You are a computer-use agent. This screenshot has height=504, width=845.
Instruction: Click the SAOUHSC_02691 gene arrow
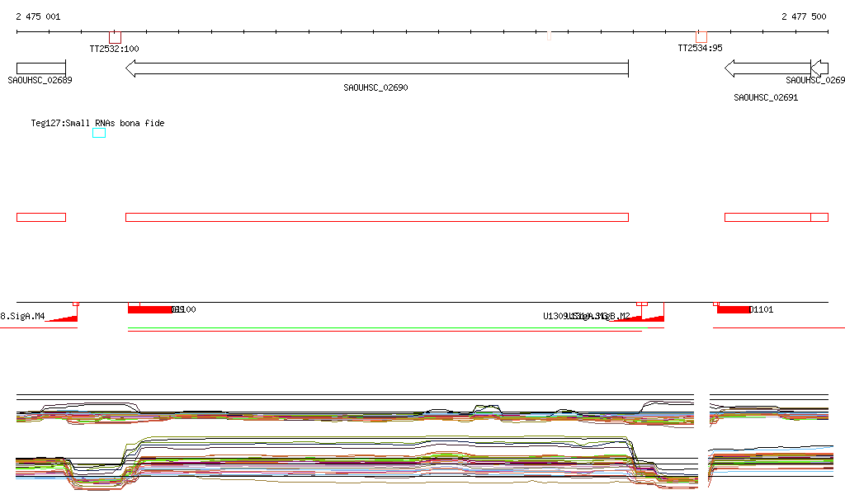767,68
